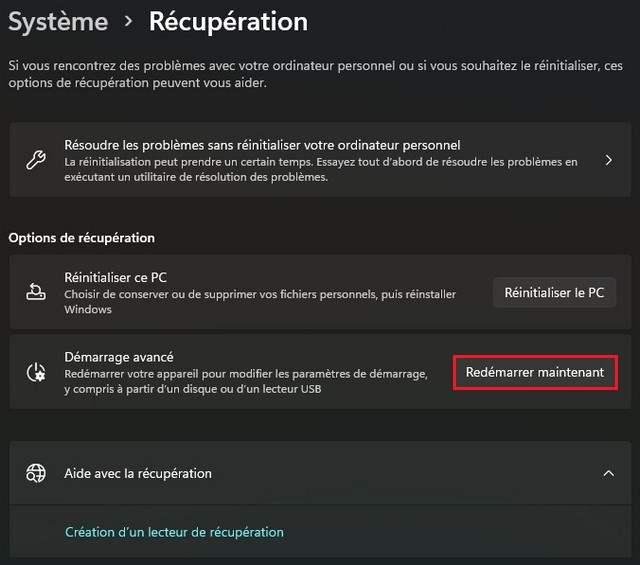Open the troubleshooting row's right chevron

[x=609, y=160]
